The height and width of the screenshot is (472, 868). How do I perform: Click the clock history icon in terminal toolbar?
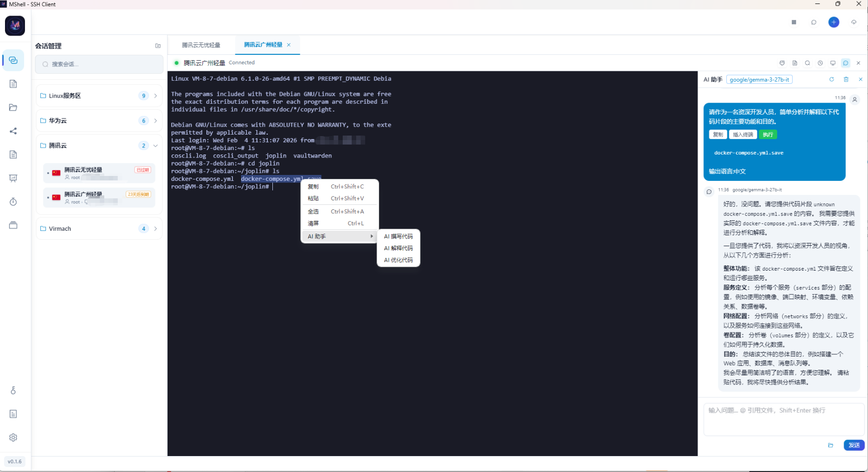tap(820, 63)
